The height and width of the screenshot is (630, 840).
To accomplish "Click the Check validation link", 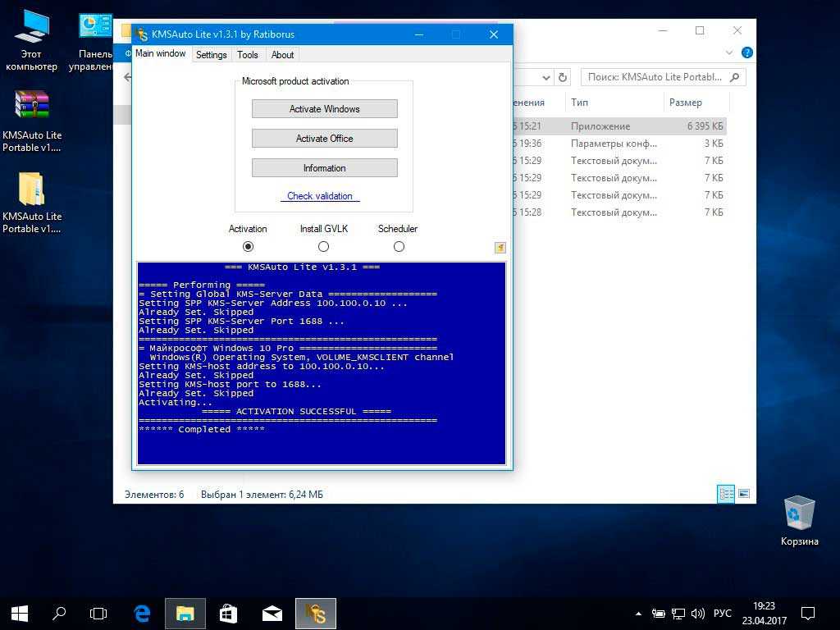I will [320, 196].
